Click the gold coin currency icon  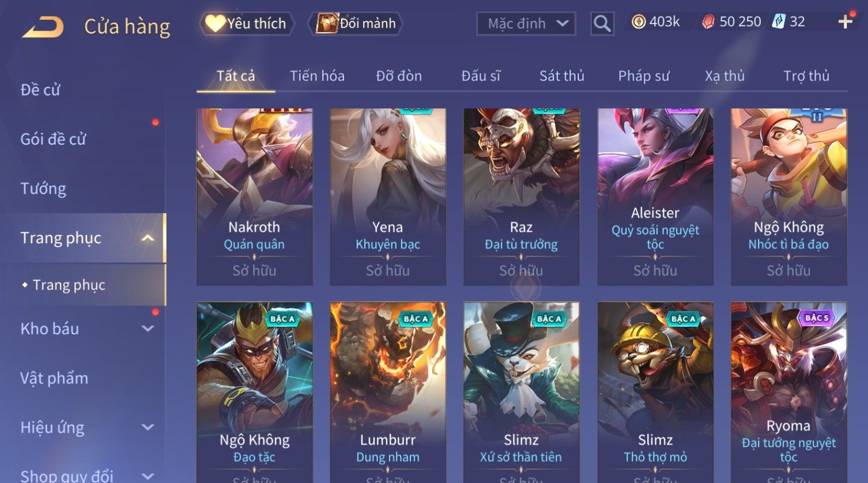coord(638,22)
